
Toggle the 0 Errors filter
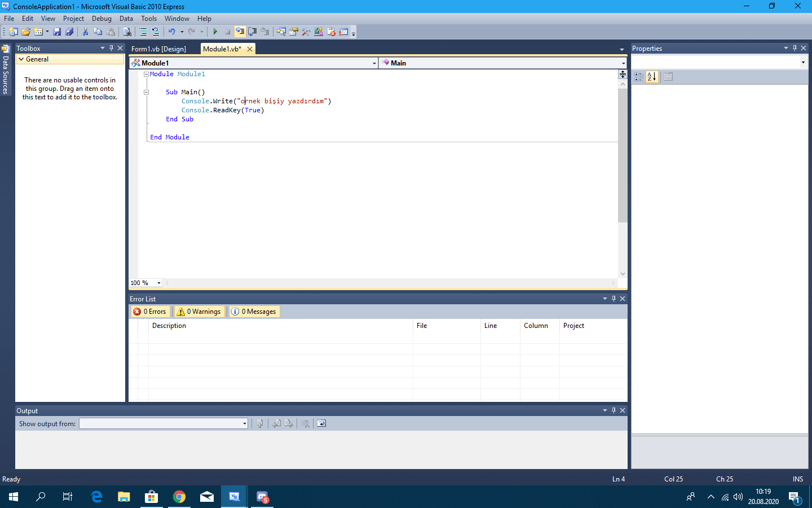pos(150,312)
